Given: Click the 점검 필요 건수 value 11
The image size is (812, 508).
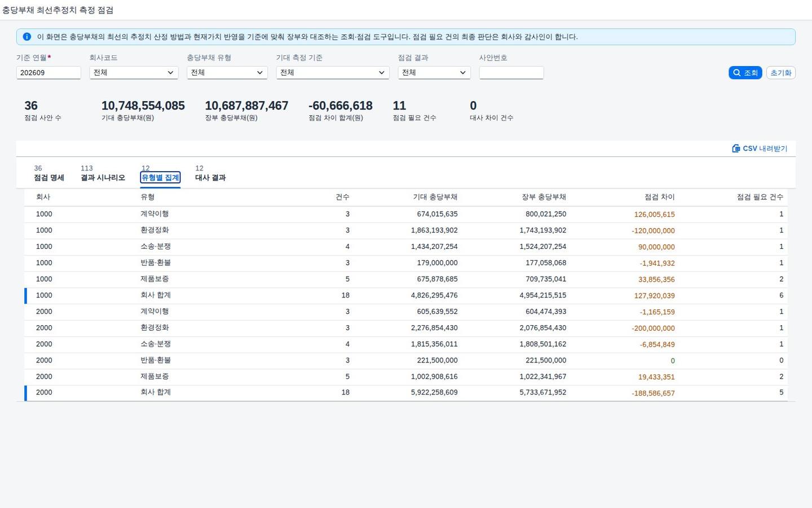Looking at the screenshot, I should pyautogui.click(x=399, y=106).
